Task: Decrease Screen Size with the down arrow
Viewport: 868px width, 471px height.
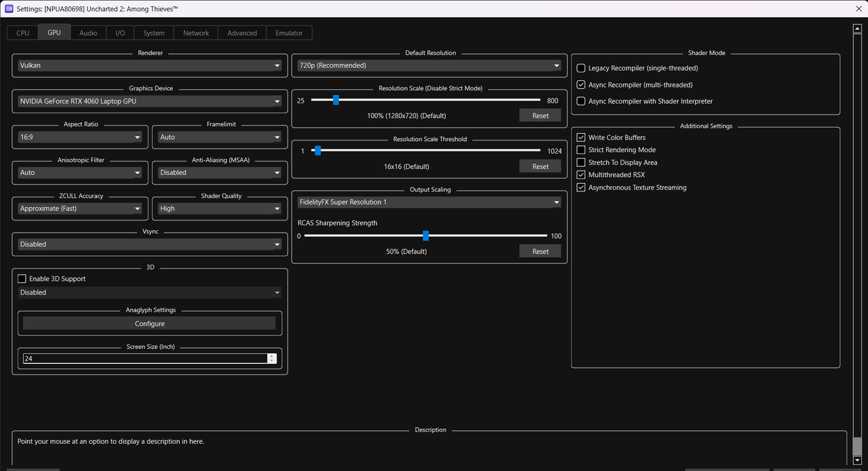Action: (x=272, y=362)
